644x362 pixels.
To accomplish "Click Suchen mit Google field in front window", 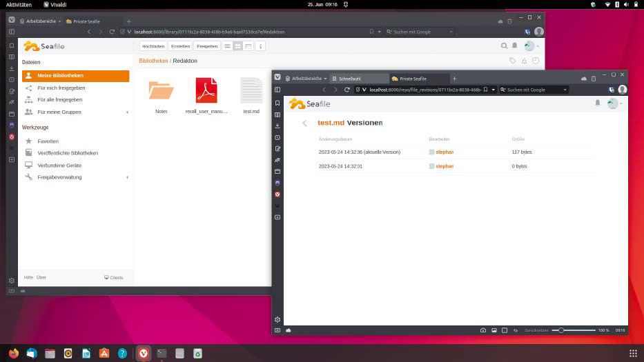I will 534,90.
